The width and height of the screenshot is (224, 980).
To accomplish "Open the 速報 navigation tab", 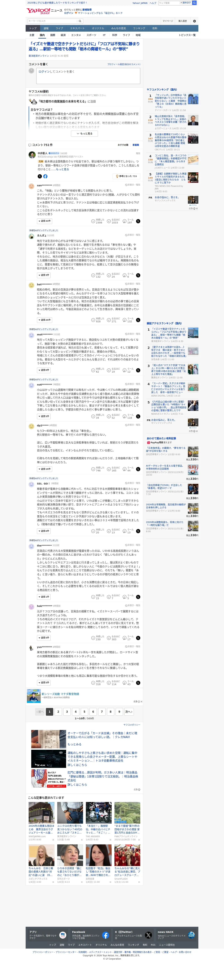I will pyautogui.click(x=46, y=28).
